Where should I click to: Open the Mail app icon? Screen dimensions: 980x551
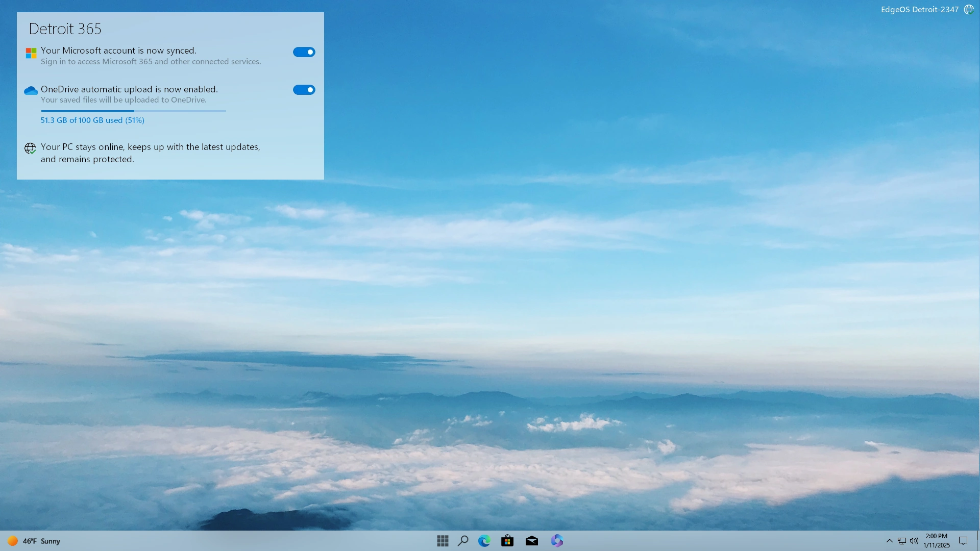point(531,541)
